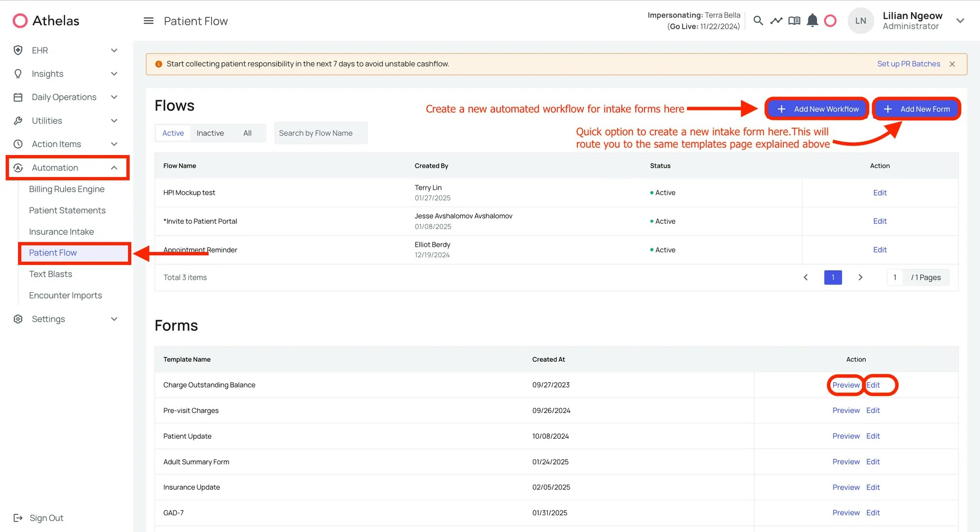This screenshot has height=532, width=980.
Task: Keep the Active flows filter selected
Action: click(172, 133)
